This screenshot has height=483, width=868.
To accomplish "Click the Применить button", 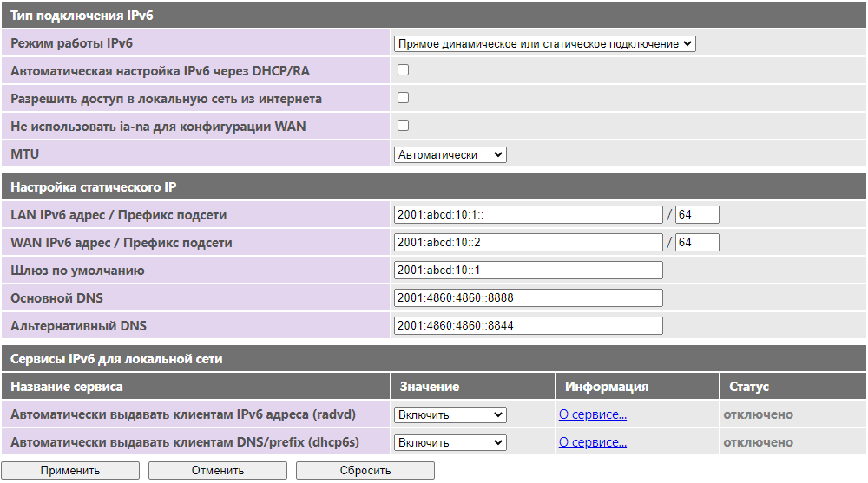I will 70,470.
